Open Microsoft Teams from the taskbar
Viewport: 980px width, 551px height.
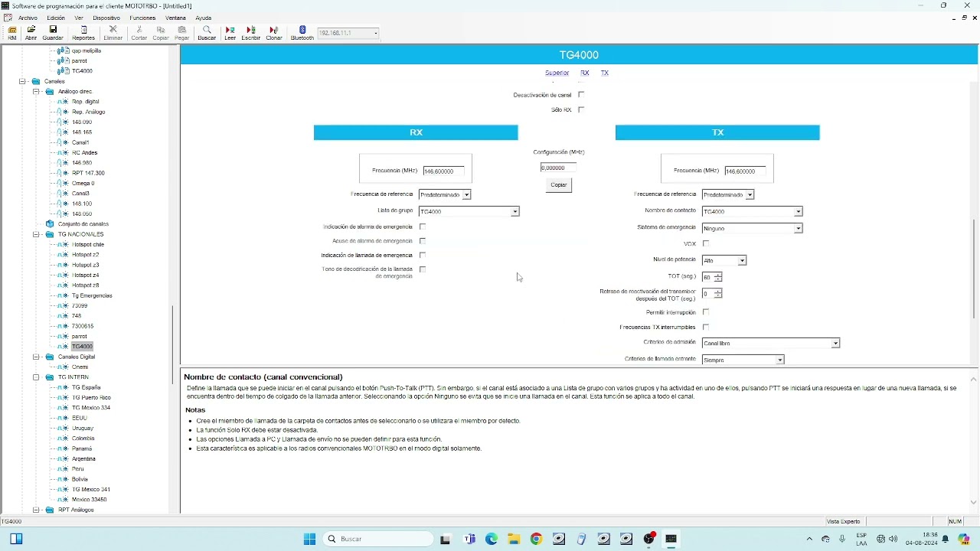[x=469, y=539]
